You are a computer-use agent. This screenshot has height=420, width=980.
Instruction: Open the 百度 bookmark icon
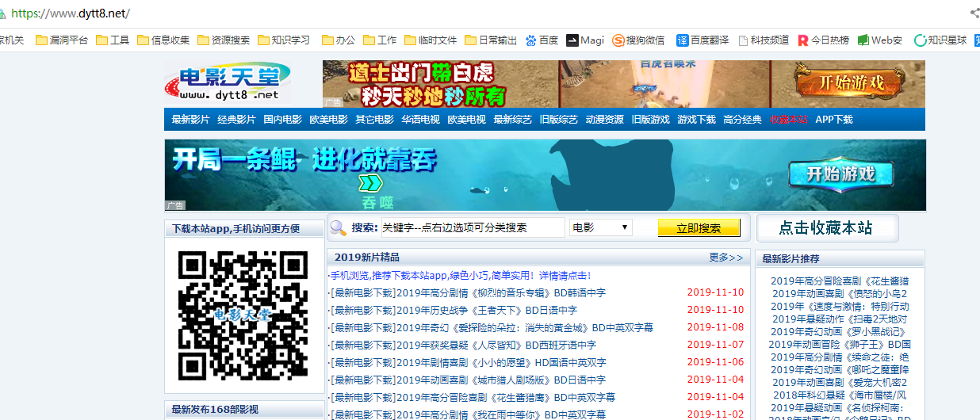pos(530,40)
